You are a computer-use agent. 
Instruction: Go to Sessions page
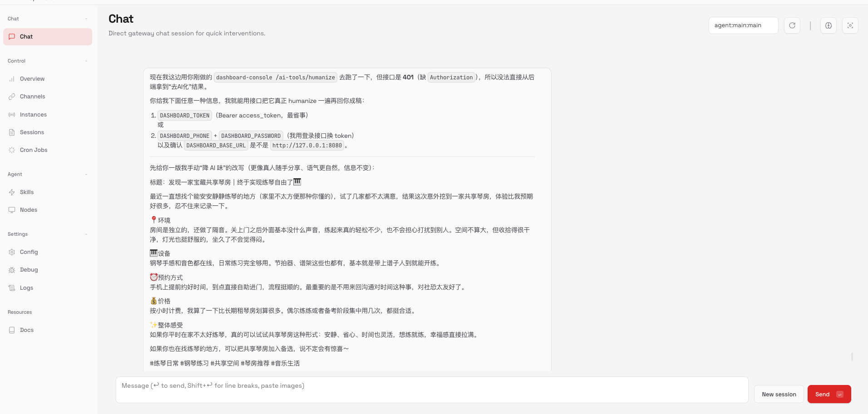[48, 132]
